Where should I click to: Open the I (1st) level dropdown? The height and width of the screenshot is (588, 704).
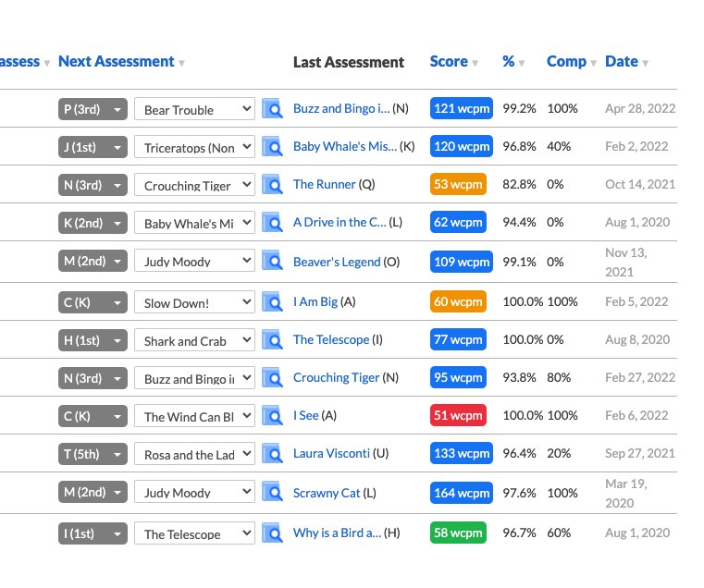(x=93, y=533)
